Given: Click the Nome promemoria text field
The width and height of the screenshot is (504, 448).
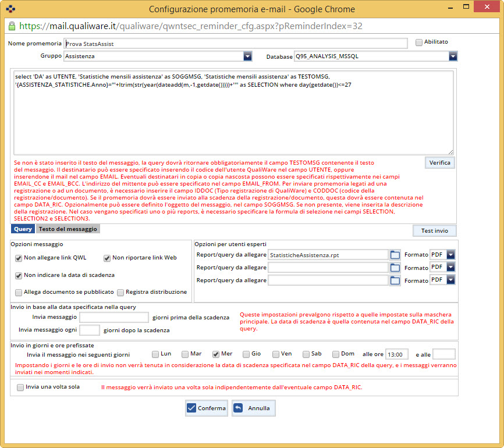Looking at the screenshot, I should click(235, 44).
